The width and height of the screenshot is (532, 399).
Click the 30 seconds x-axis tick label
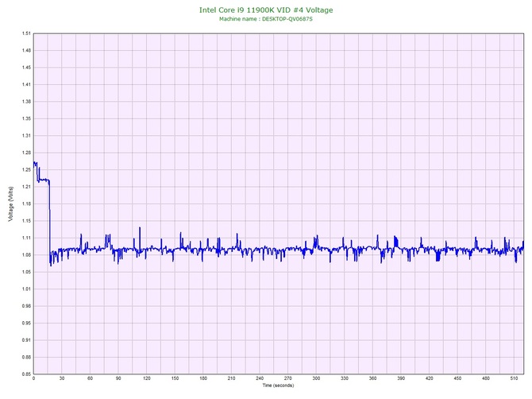[62, 378]
